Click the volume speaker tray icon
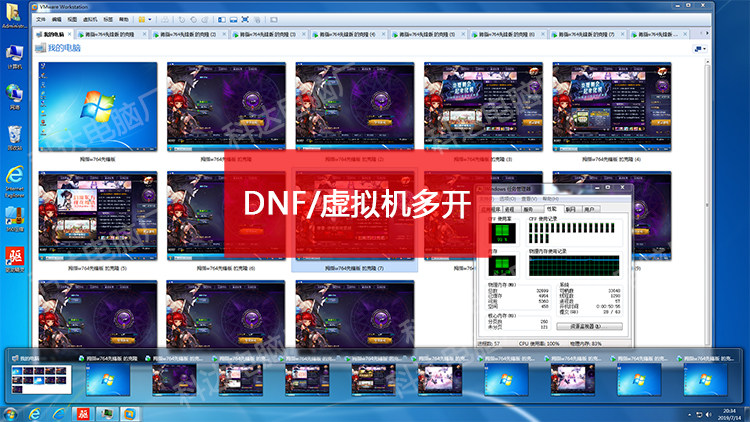The height and width of the screenshot is (422, 750). tap(708, 414)
